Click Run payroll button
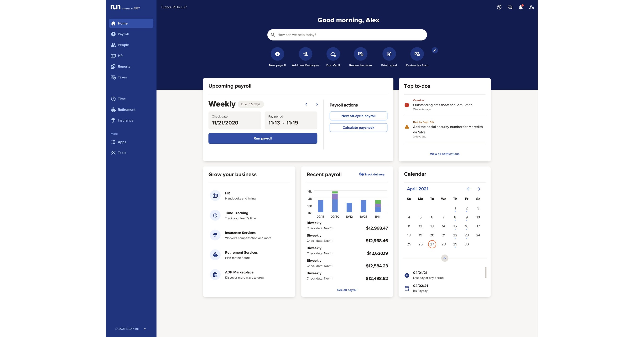The width and height of the screenshot is (644, 337). pyautogui.click(x=263, y=138)
